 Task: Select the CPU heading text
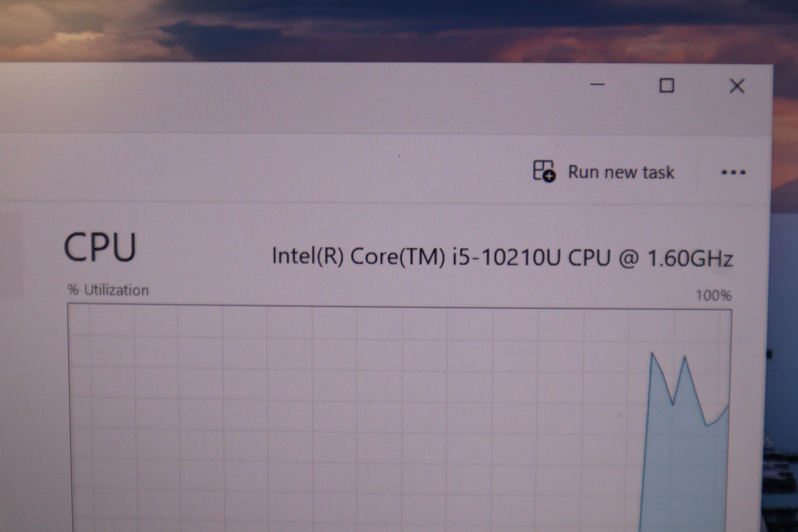pyautogui.click(x=100, y=247)
